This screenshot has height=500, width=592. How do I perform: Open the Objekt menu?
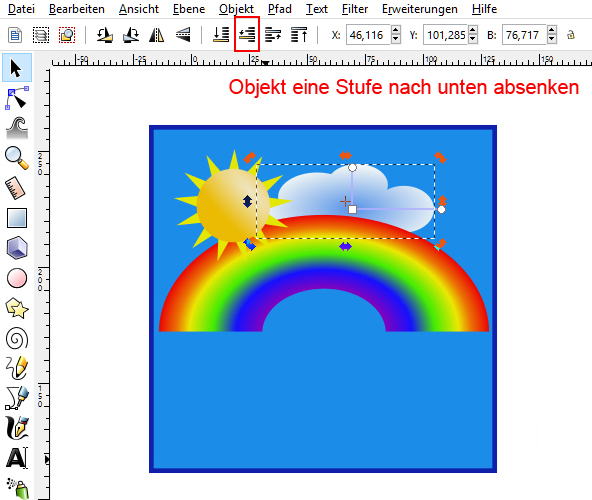point(236,9)
